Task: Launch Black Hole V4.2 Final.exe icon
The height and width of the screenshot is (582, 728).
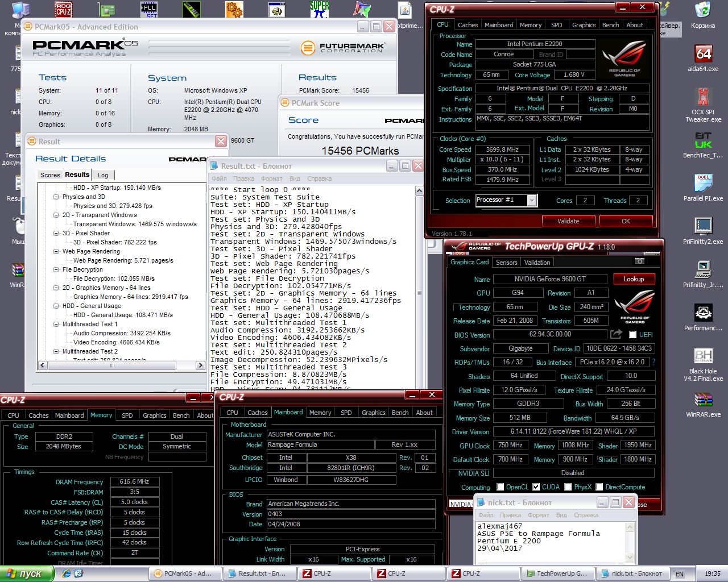Action: pyautogui.click(x=703, y=356)
